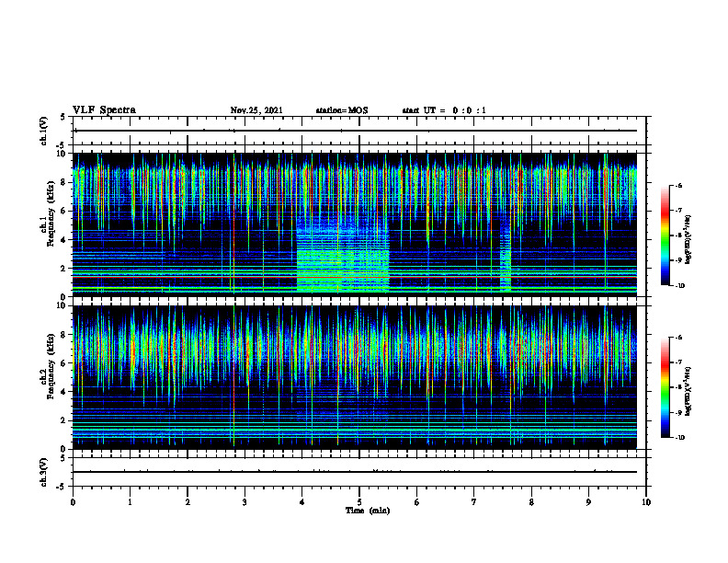Click the time axis tick label "7"
The width and height of the screenshot is (728, 563).
(x=474, y=502)
